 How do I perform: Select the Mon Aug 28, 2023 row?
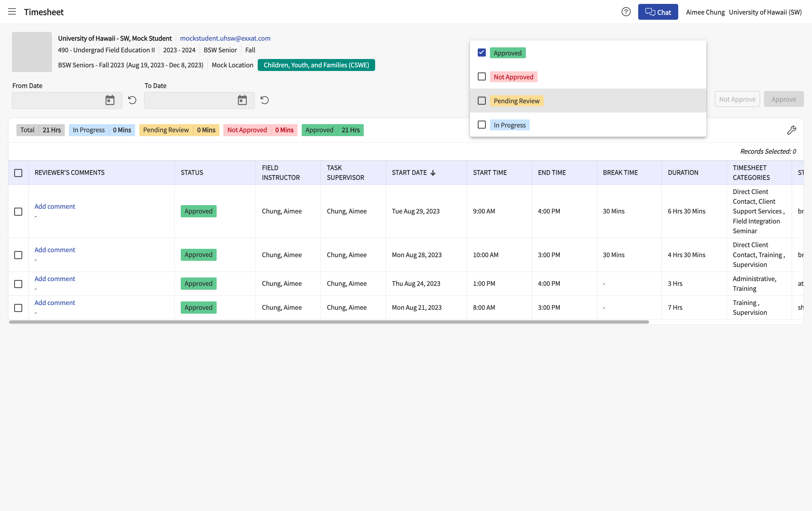click(18, 255)
